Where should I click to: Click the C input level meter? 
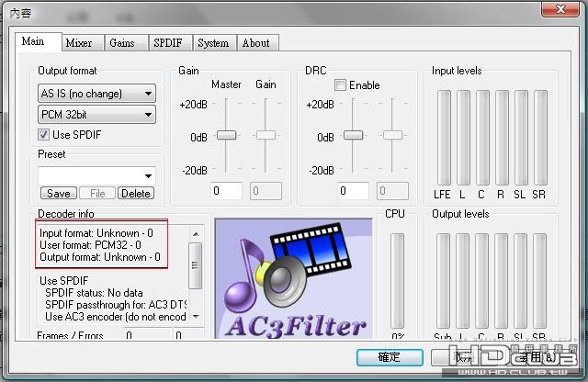pyautogui.click(x=482, y=138)
